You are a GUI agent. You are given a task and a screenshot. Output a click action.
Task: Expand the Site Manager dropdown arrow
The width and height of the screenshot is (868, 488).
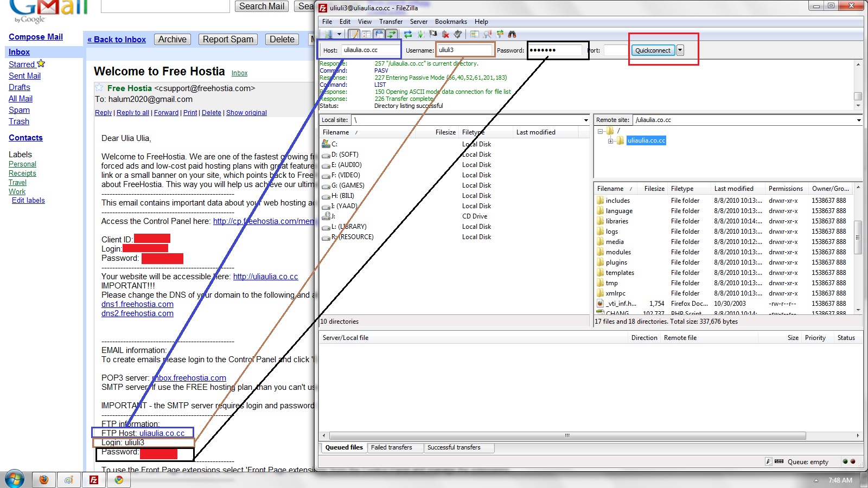[340, 34]
